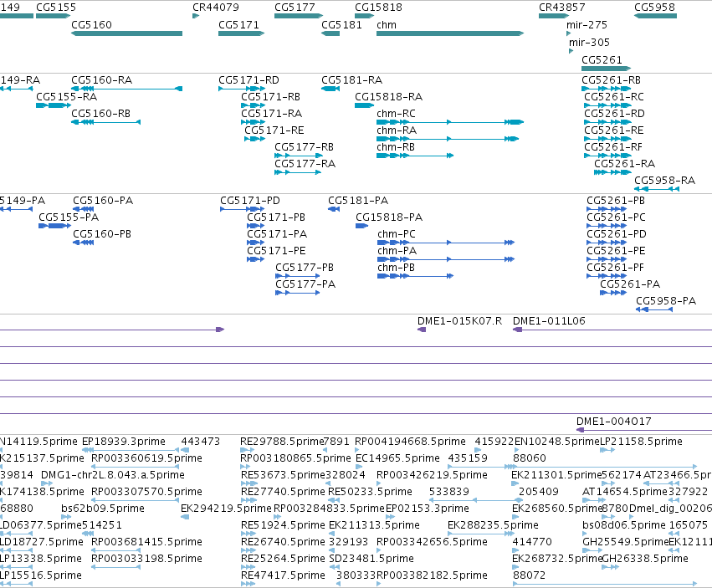
Task: Open the chm-PC protein label
Action: point(397,234)
